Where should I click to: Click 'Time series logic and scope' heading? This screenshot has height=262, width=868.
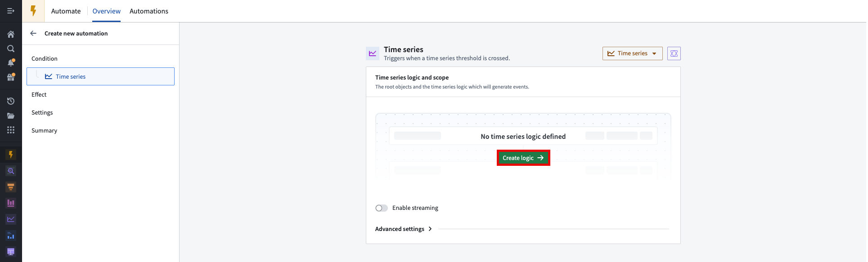pyautogui.click(x=412, y=77)
